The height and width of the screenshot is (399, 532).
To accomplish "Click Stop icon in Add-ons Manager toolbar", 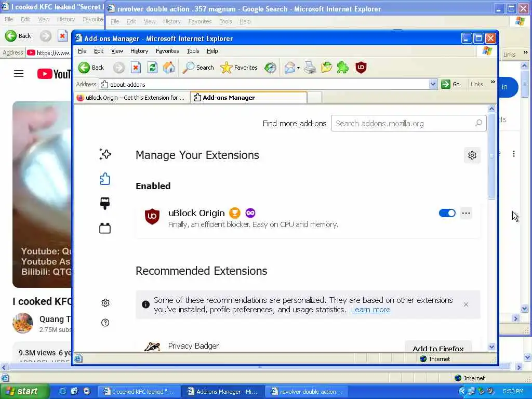I will (x=136, y=68).
